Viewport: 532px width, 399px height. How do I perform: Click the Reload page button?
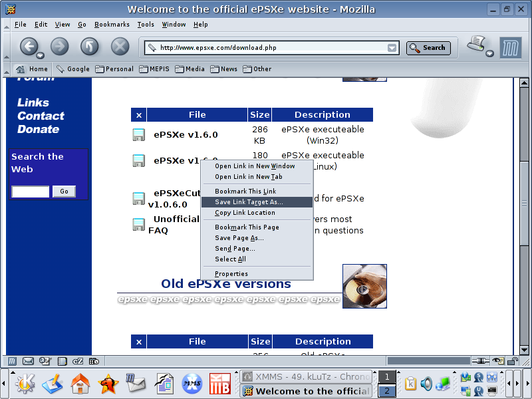click(x=89, y=47)
